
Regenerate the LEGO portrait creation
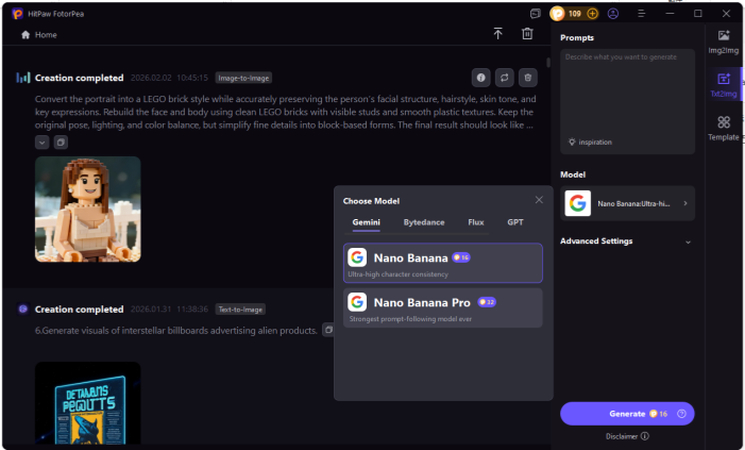point(504,77)
